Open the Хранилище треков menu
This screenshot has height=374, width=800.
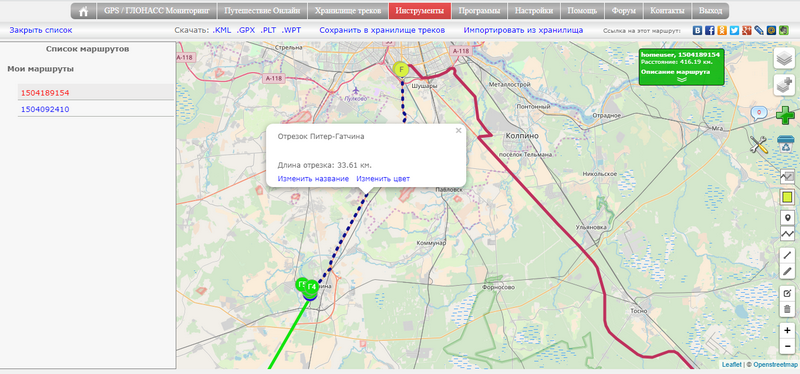tap(348, 11)
